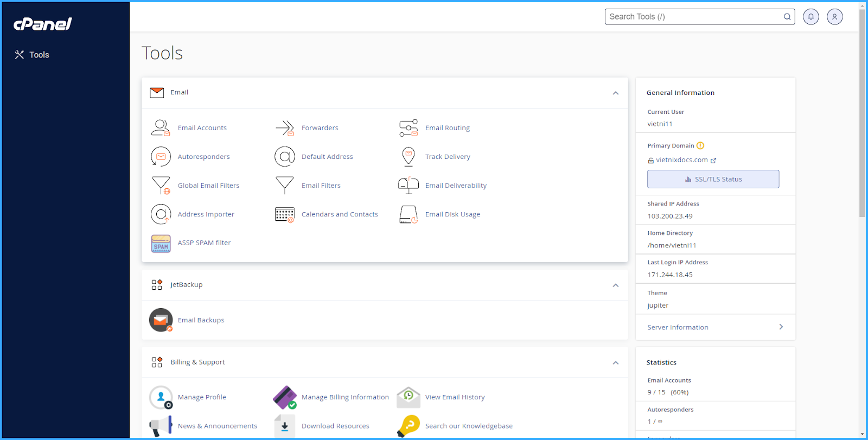
Task: Open the Search our Knowledgebase link text
Action: coord(469,426)
